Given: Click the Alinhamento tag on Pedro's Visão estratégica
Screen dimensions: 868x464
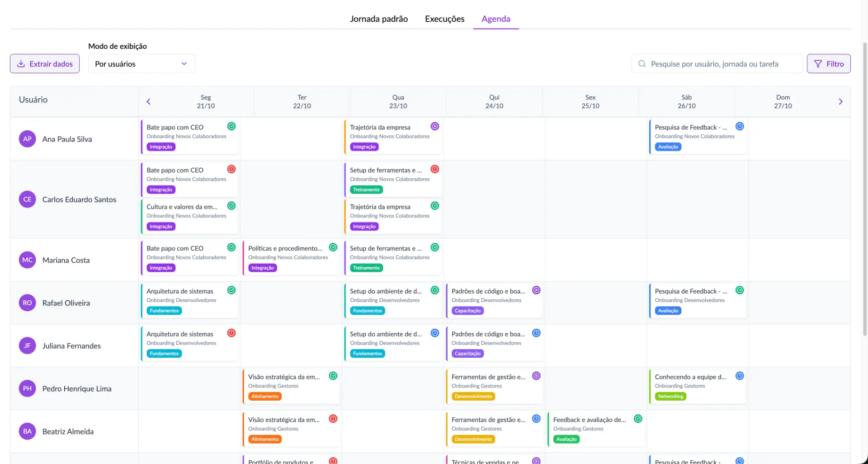Looking at the screenshot, I should pyautogui.click(x=265, y=397).
